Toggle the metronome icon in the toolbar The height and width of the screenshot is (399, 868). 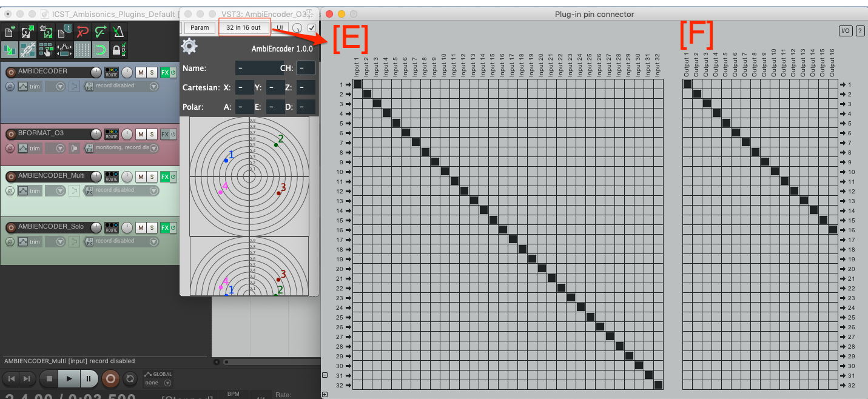(x=119, y=32)
